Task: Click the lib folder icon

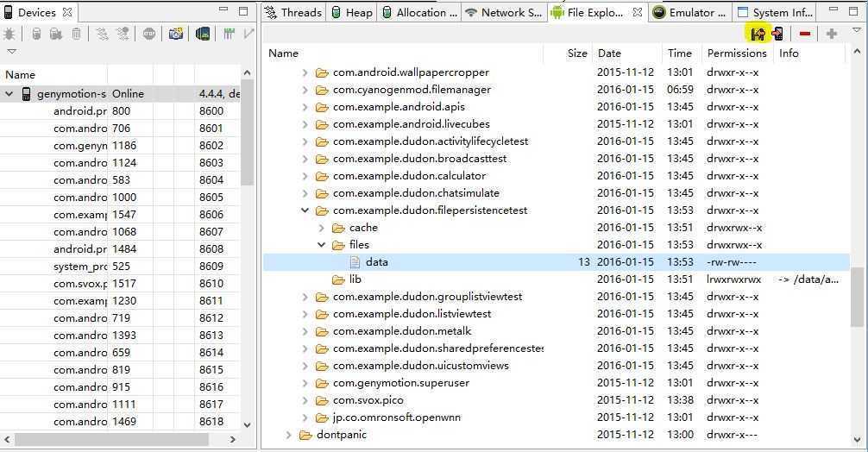Action: pos(338,280)
